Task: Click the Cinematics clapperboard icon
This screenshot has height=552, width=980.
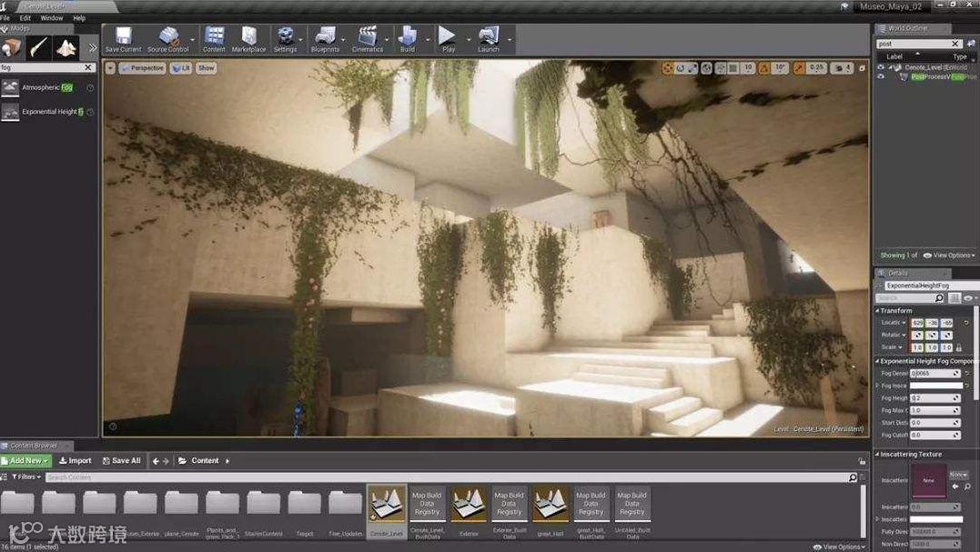Action: point(367,38)
